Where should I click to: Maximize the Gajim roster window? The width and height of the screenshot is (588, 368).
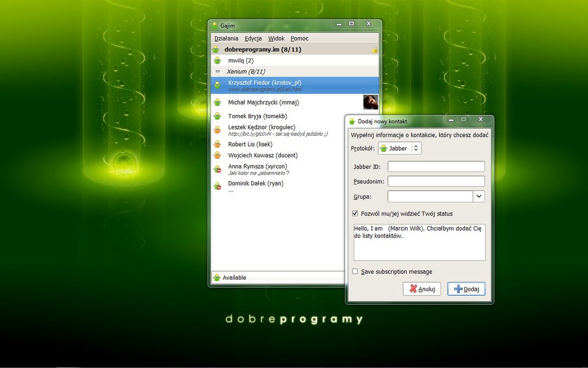click(x=351, y=24)
